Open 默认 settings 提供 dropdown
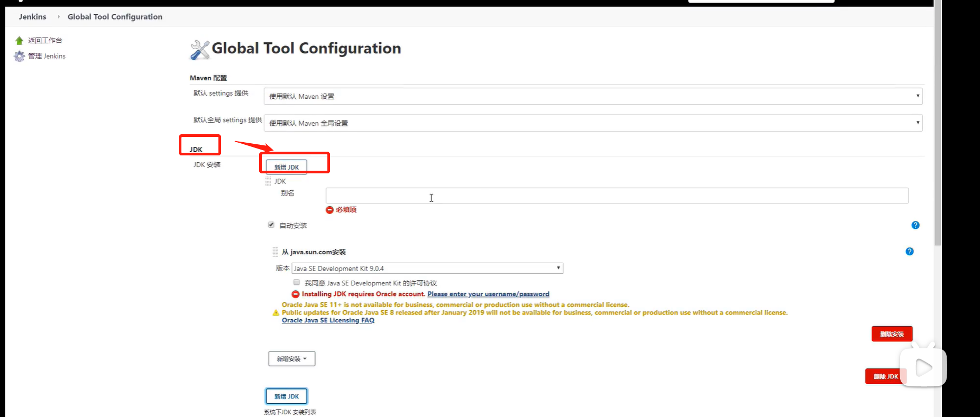Image resolution: width=980 pixels, height=417 pixels. pos(593,96)
